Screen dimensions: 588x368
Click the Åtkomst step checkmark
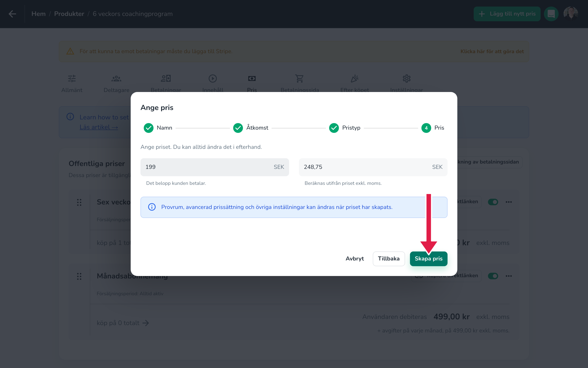(x=238, y=128)
